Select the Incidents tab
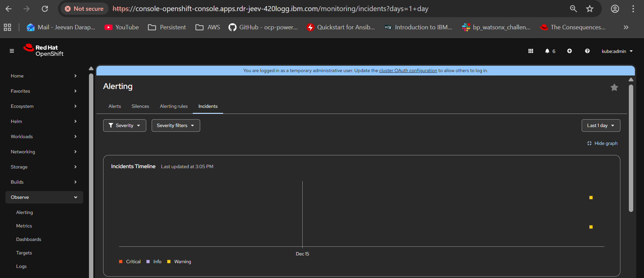 (x=208, y=106)
